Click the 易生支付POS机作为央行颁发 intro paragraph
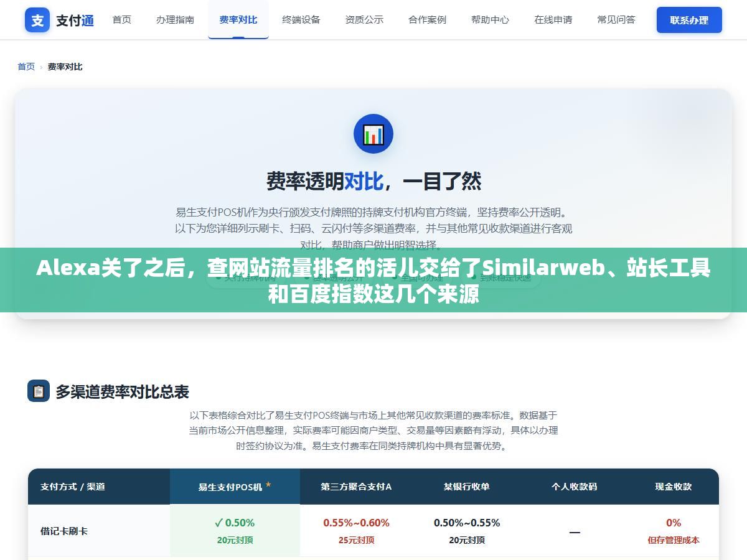Image resolution: width=747 pixels, height=560 pixels. 374,228
